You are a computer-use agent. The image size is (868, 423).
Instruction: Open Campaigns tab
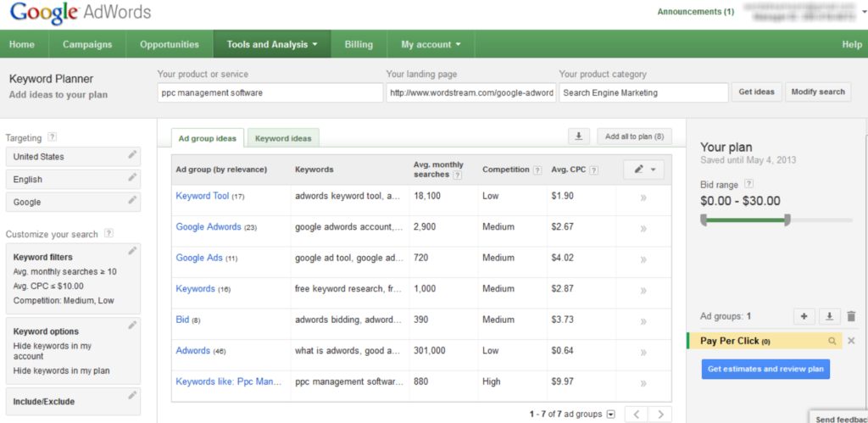coord(87,44)
